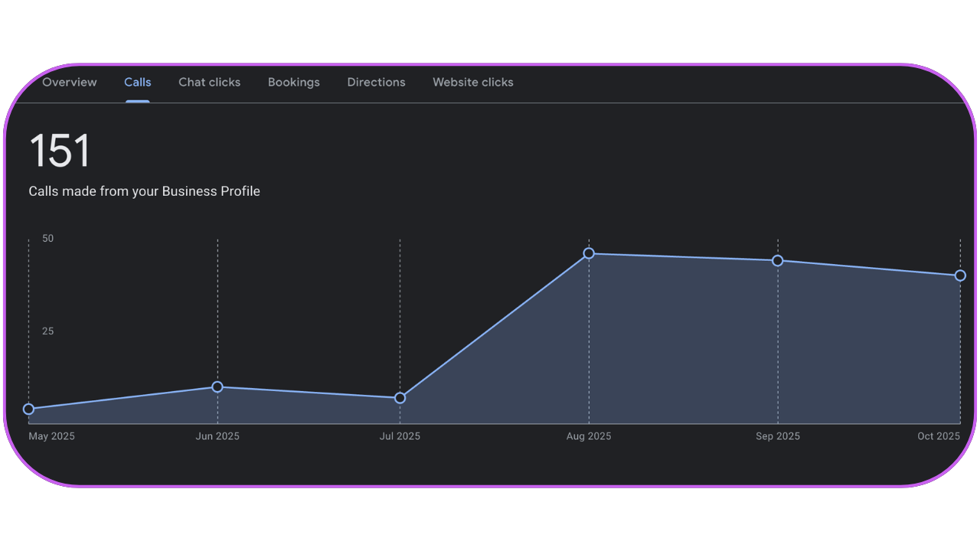Select the Calls tab

click(138, 82)
